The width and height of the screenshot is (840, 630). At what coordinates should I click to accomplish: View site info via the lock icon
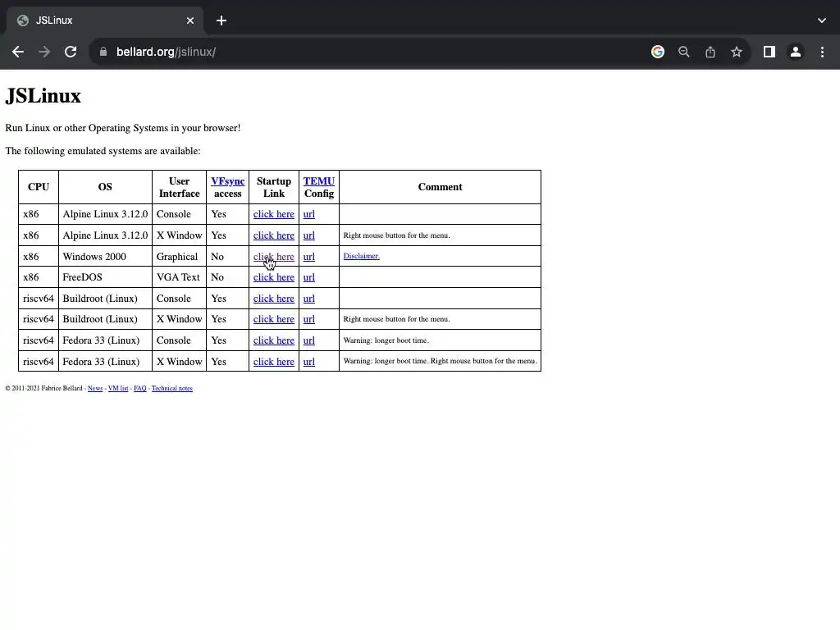[103, 52]
